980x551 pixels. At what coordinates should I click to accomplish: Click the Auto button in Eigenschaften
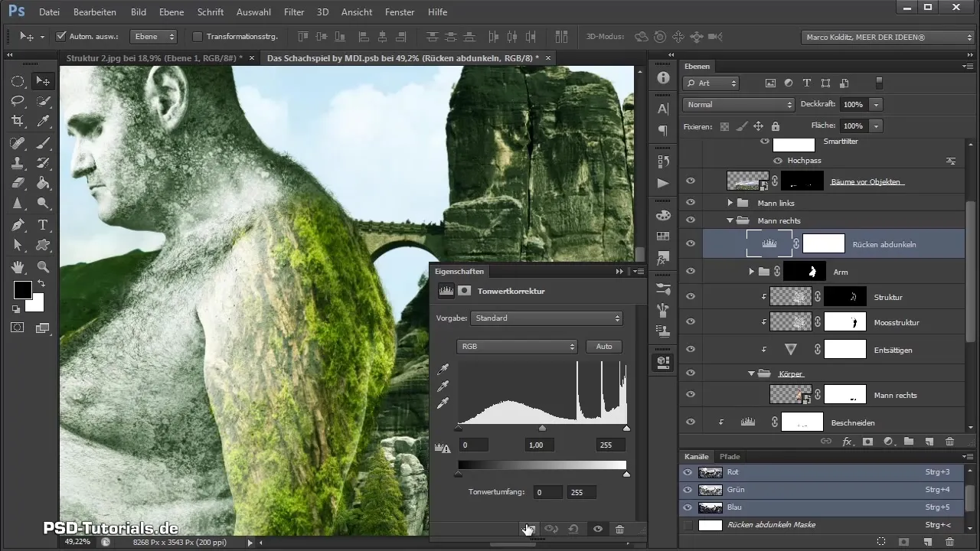pyautogui.click(x=604, y=347)
